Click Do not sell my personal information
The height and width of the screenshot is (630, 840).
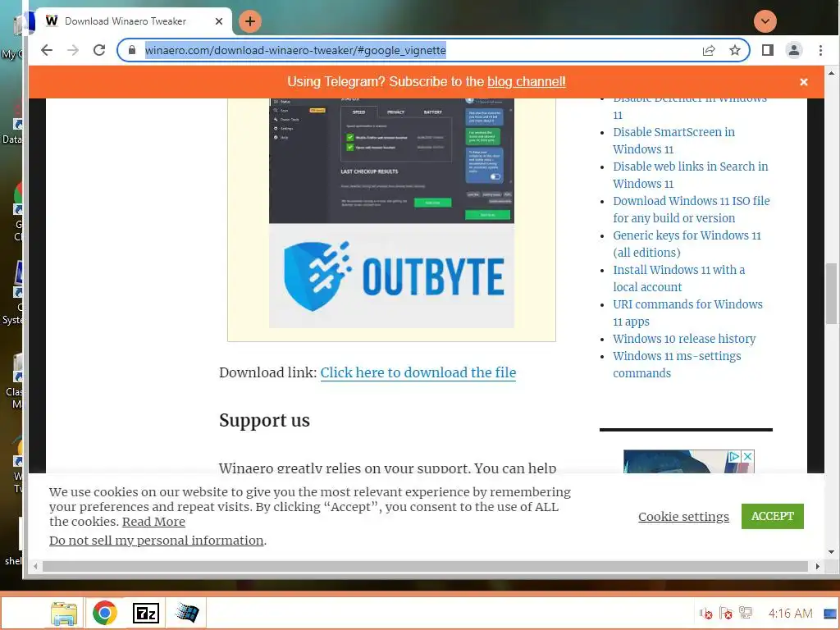point(157,541)
